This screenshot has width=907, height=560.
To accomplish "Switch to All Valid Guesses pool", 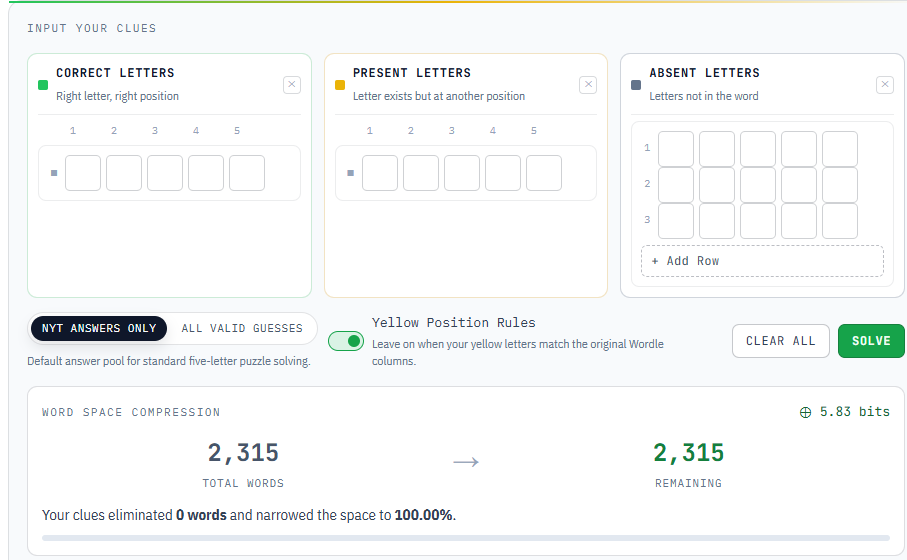I will pos(242,328).
